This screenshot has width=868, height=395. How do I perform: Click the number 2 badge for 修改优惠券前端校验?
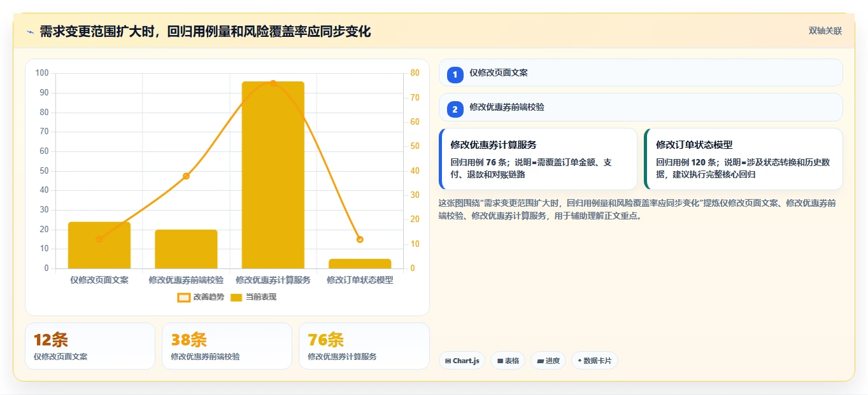455,109
